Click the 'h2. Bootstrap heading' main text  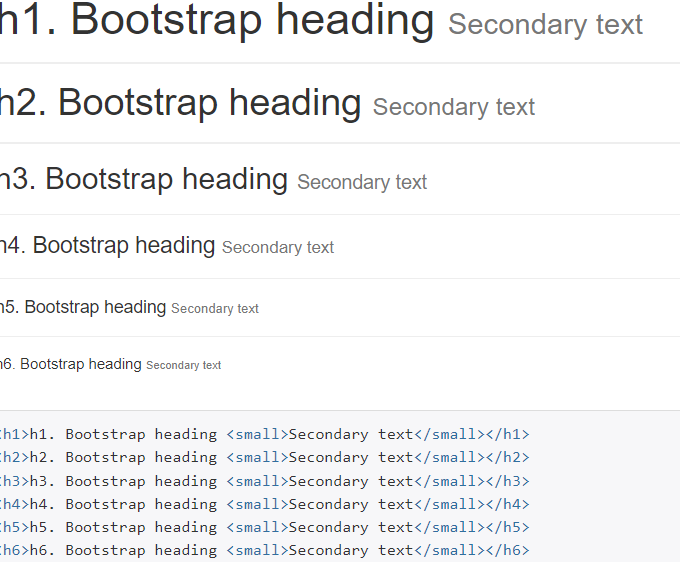click(180, 103)
